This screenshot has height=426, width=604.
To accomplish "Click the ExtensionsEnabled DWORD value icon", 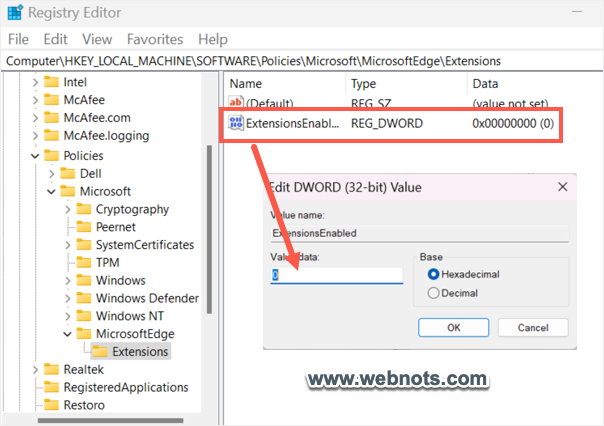I will point(236,124).
